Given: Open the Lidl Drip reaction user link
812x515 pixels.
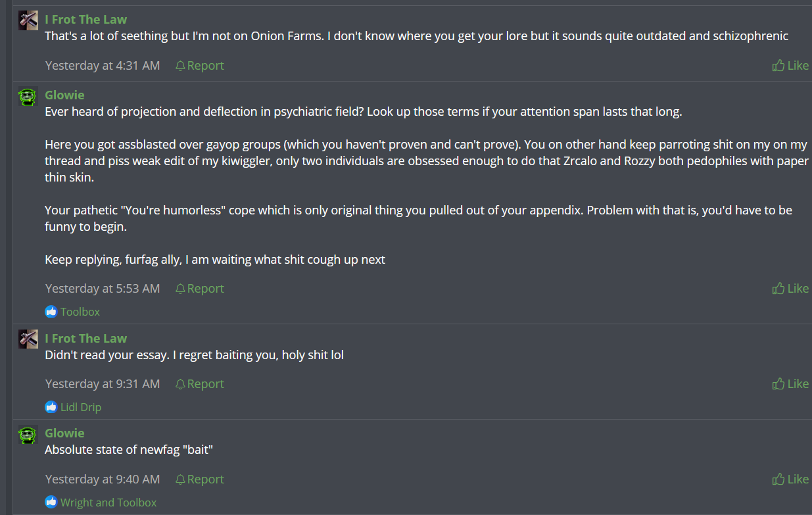Looking at the screenshot, I should tap(81, 407).
